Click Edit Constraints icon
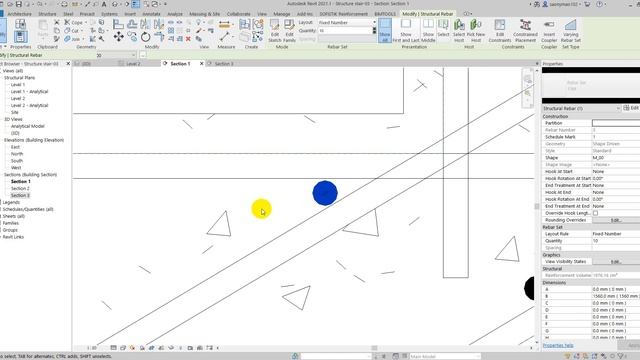Viewport: 640px width, 360px height. (500, 31)
